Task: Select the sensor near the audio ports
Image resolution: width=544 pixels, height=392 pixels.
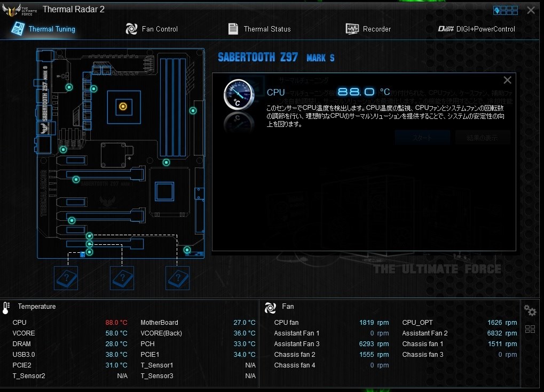Action: pos(63,150)
